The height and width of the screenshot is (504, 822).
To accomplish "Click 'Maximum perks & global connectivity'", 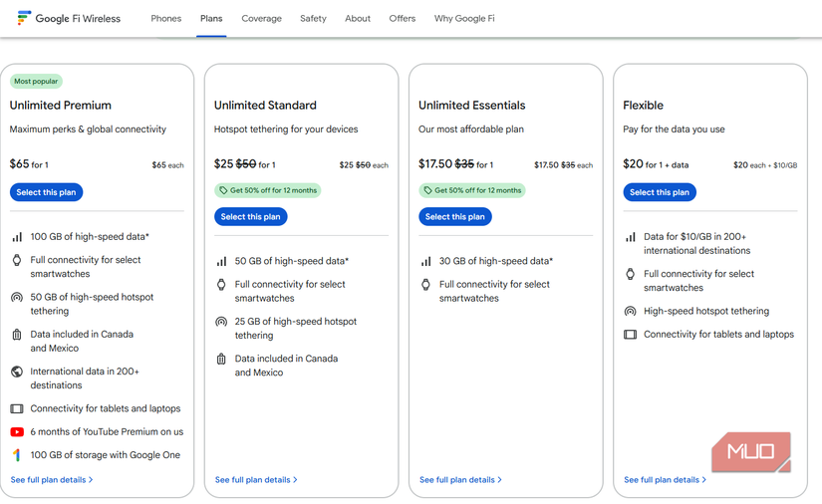I will point(88,129).
